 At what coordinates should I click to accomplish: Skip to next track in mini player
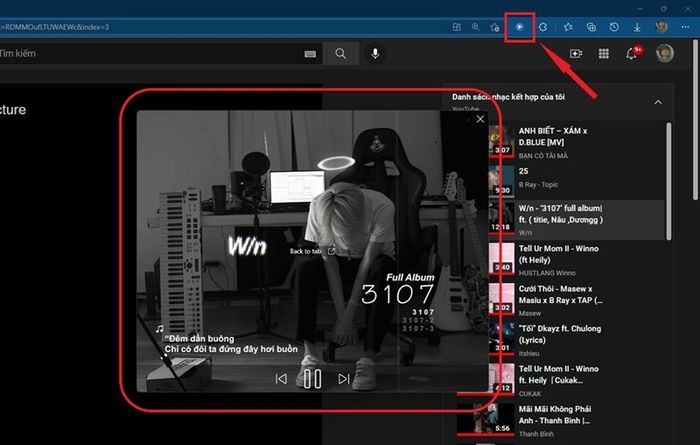[344, 379]
